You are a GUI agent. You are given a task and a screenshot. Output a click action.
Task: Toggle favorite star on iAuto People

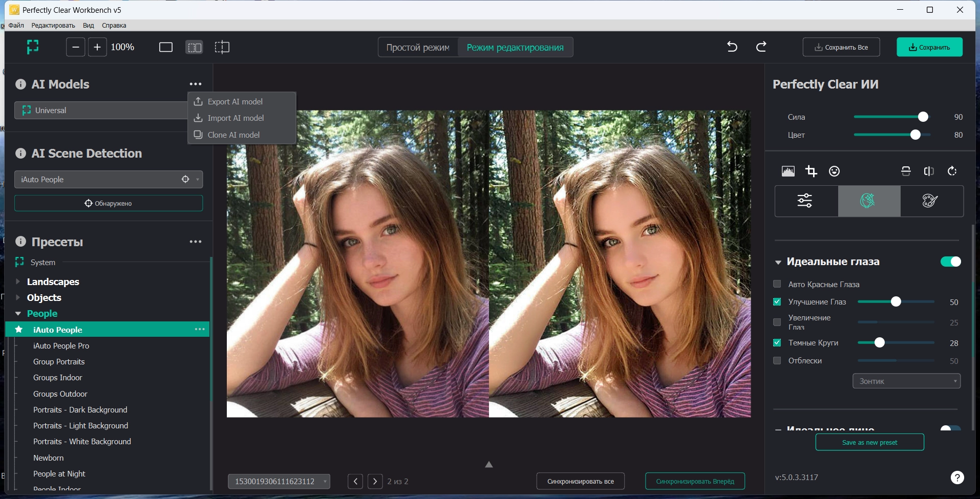(19, 330)
